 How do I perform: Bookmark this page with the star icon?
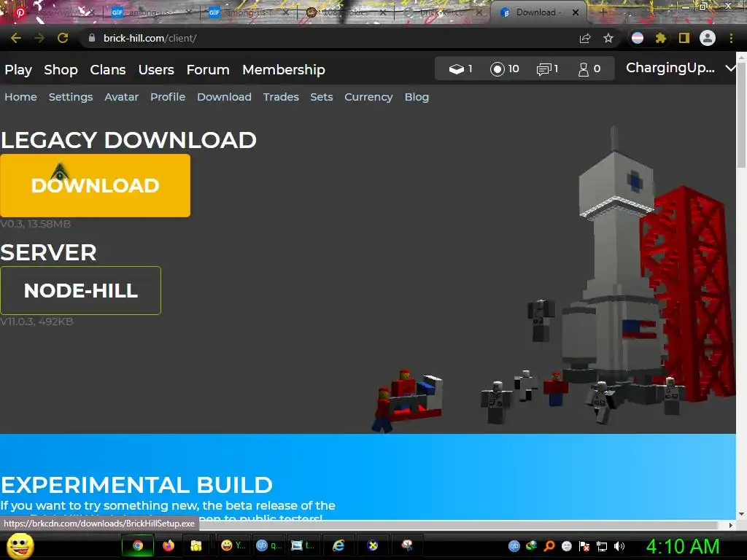click(608, 38)
